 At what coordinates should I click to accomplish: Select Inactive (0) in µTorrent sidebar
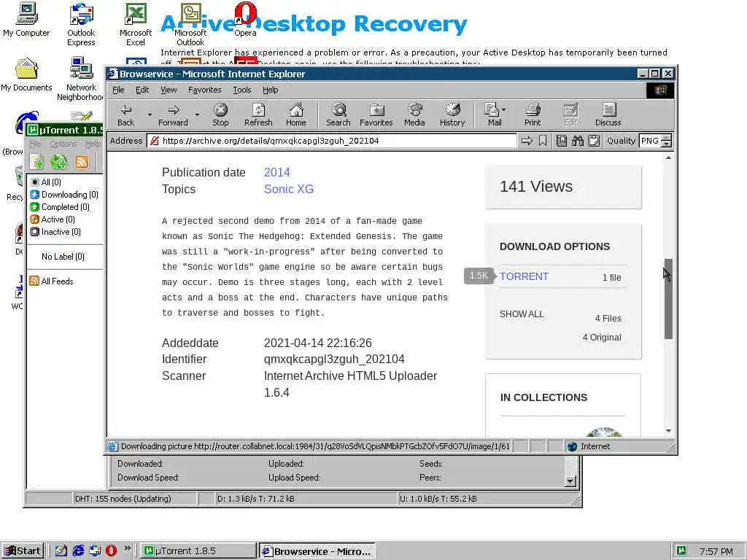coord(55,231)
